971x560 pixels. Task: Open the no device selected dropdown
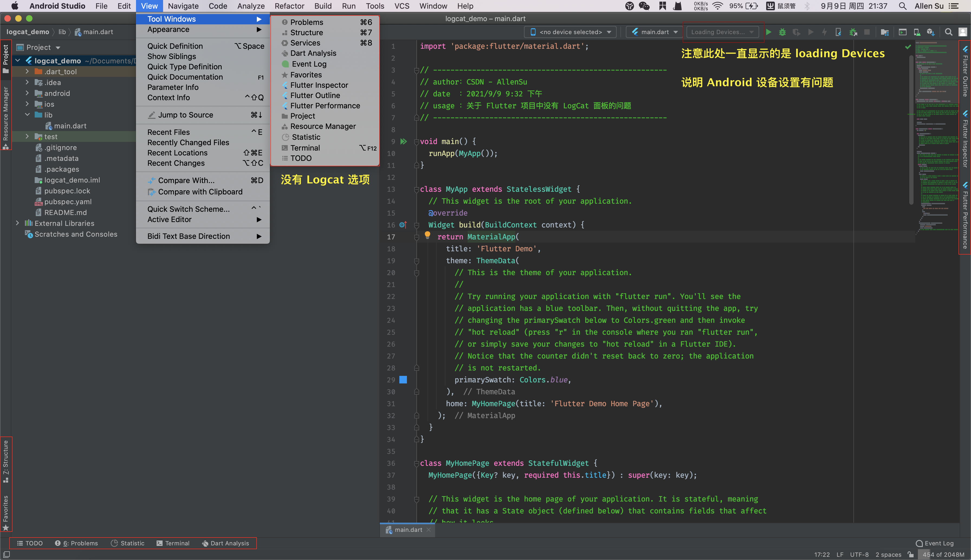click(x=571, y=32)
